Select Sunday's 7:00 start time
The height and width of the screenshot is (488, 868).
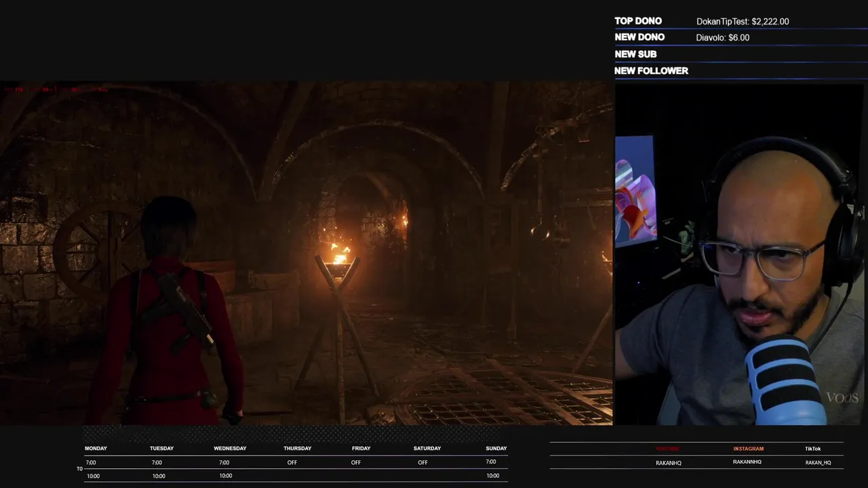point(491,462)
